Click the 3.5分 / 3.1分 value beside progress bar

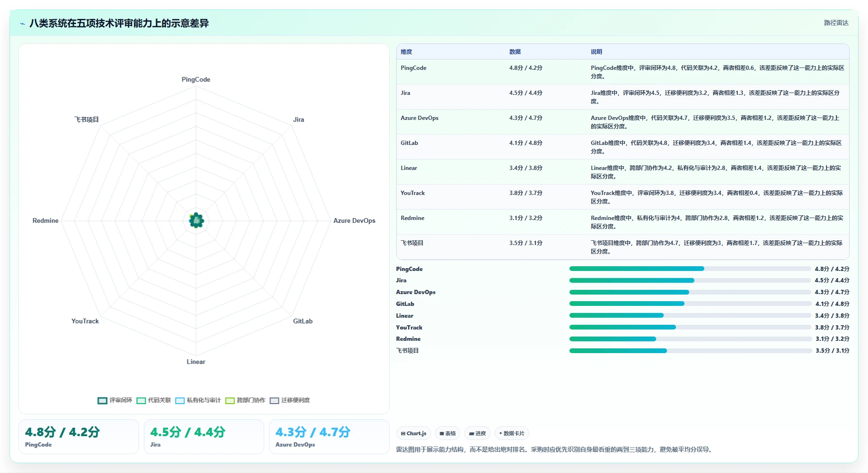pyautogui.click(x=832, y=351)
